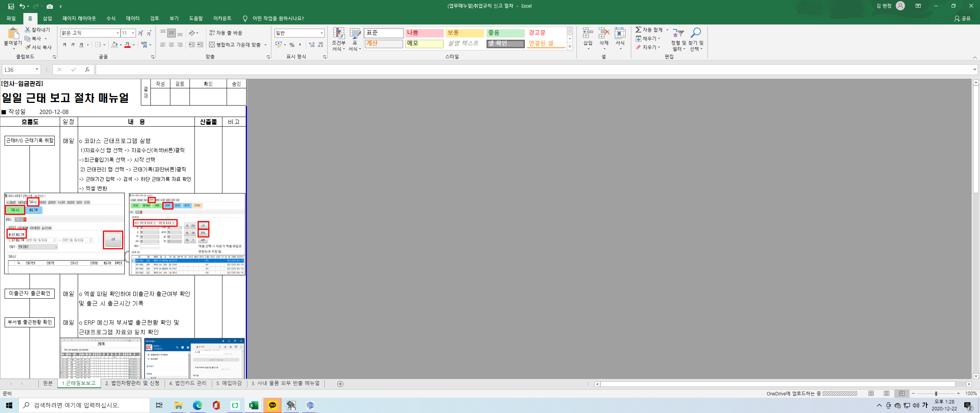The width and height of the screenshot is (980, 413).
Task: Switch to sheet 5. 매입마감
Action: [x=229, y=383]
